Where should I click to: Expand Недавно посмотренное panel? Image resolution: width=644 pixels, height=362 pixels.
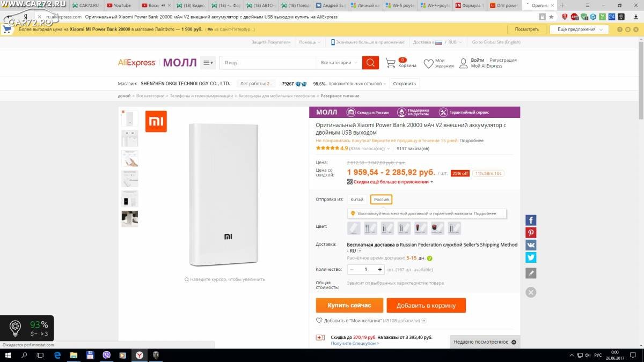click(x=485, y=342)
